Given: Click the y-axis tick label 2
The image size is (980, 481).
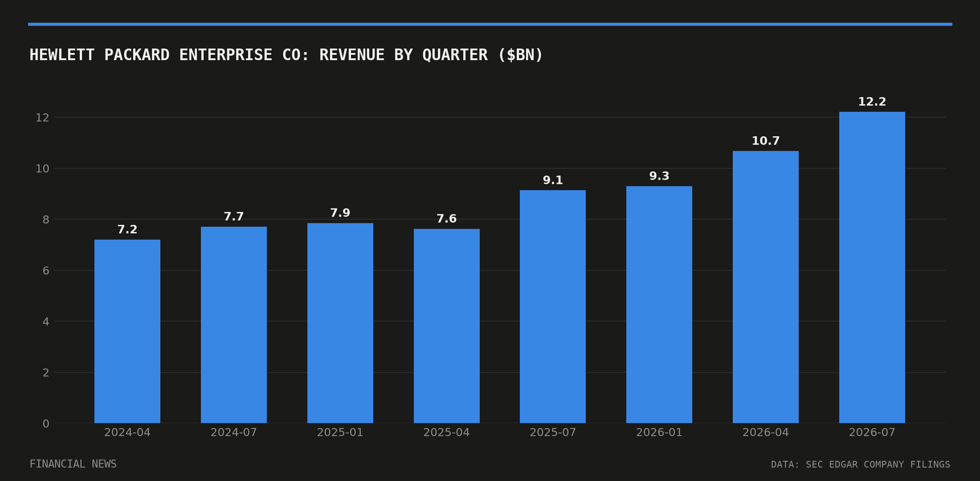Looking at the screenshot, I should tap(46, 373).
